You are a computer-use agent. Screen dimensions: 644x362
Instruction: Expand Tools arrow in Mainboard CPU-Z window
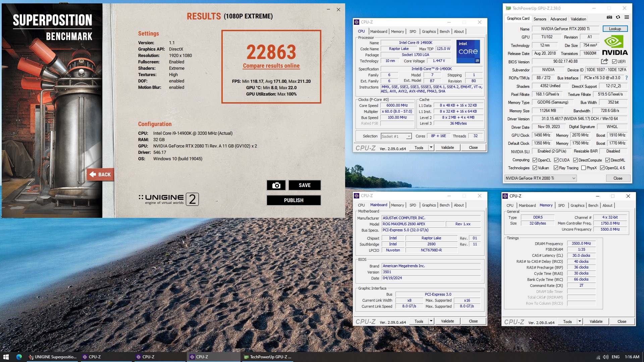pos(431,321)
